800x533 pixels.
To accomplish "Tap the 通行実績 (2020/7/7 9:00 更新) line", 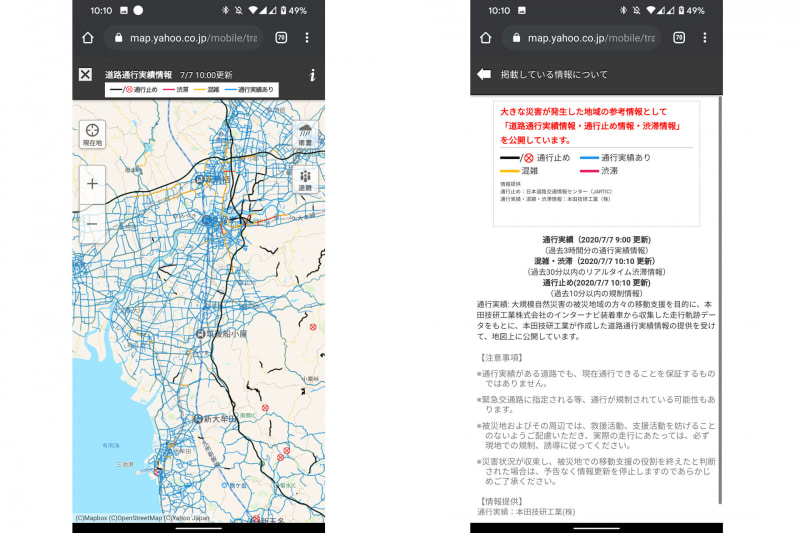I will coord(596,240).
